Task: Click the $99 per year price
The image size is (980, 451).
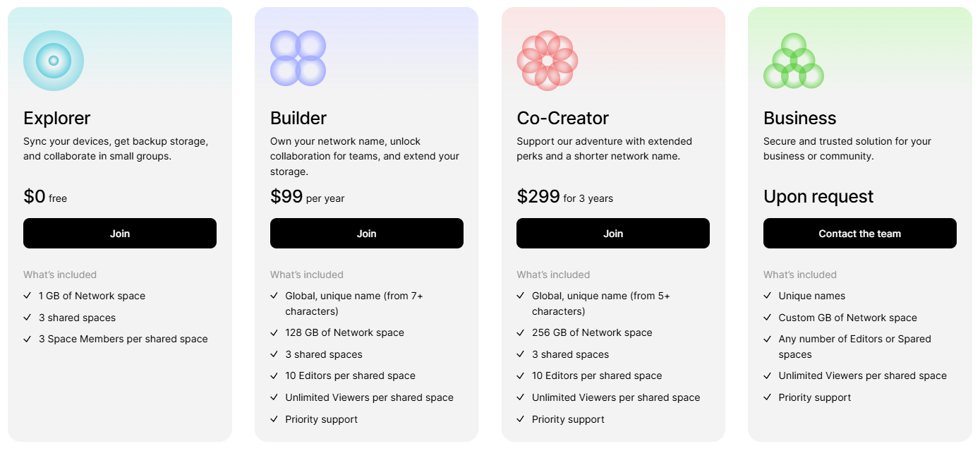Action: [308, 196]
